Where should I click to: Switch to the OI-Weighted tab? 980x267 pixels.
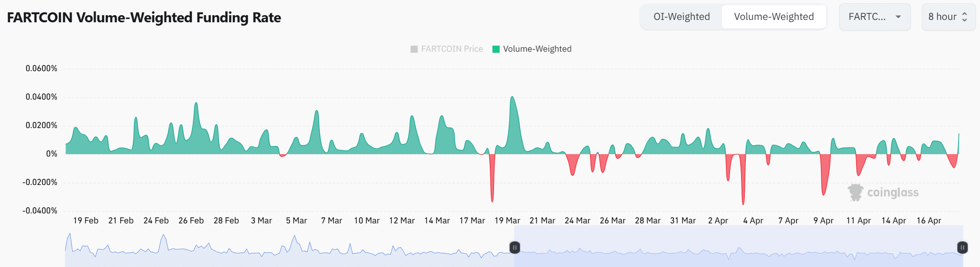coord(681,17)
